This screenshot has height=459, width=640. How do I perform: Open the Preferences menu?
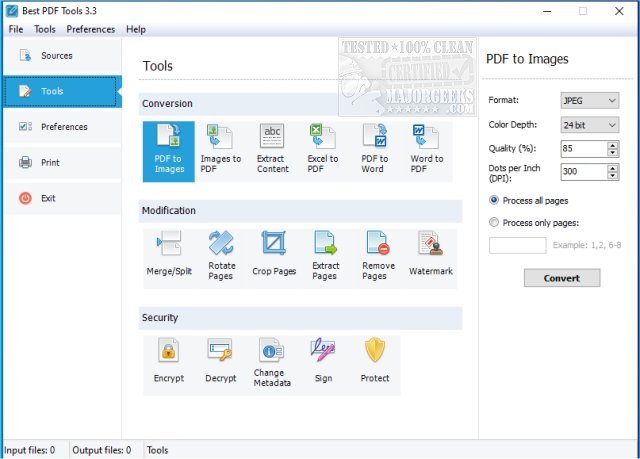pos(91,29)
